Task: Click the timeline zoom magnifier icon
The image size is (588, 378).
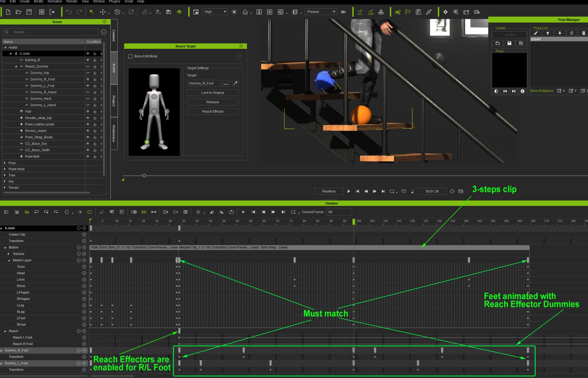Action: click(198, 212)
